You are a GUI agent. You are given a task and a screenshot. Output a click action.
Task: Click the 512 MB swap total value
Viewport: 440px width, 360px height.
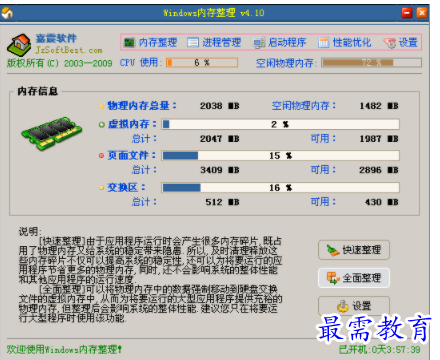pyautogui.click(x=222, y=202)
